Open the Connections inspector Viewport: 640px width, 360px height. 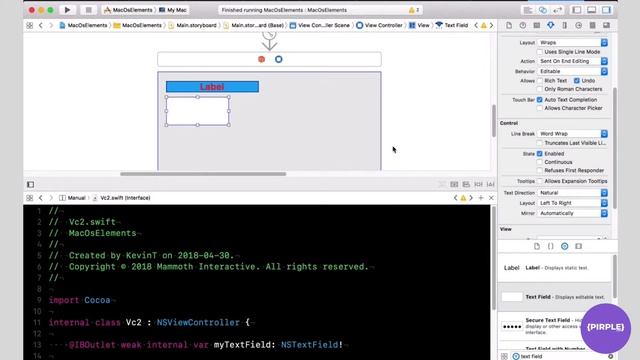point(578,25)
